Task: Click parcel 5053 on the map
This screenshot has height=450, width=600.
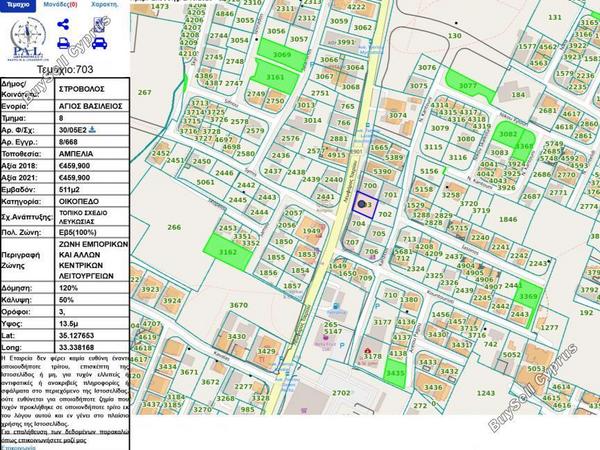Action: click(x=536, y=368)
